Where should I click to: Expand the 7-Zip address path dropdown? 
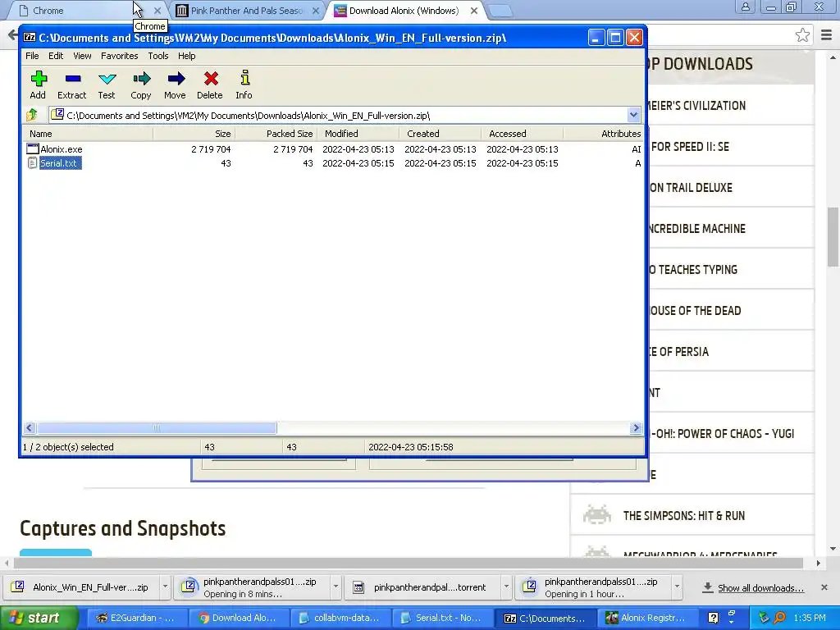click(633, 115)
